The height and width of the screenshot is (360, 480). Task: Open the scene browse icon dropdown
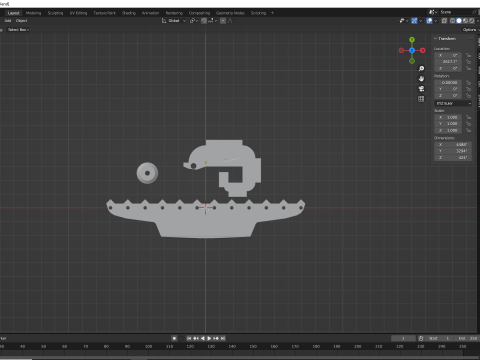pos(433,12)
